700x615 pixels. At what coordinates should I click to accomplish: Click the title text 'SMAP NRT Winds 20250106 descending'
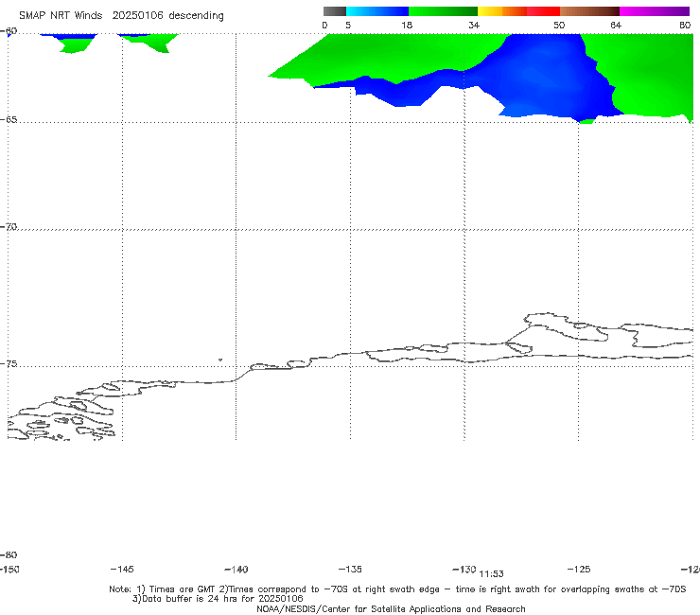click(121, 15)
